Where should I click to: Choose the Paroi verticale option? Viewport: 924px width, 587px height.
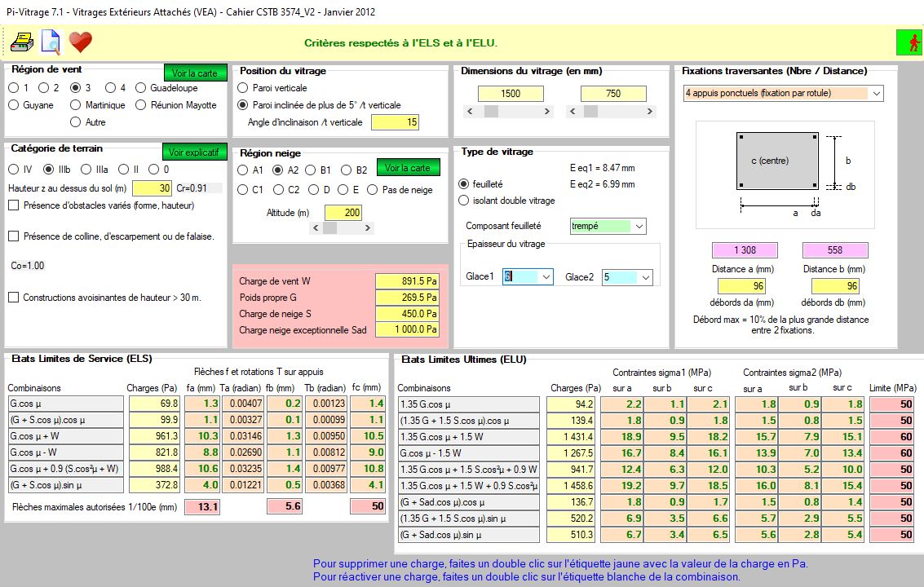click(243, 88)
